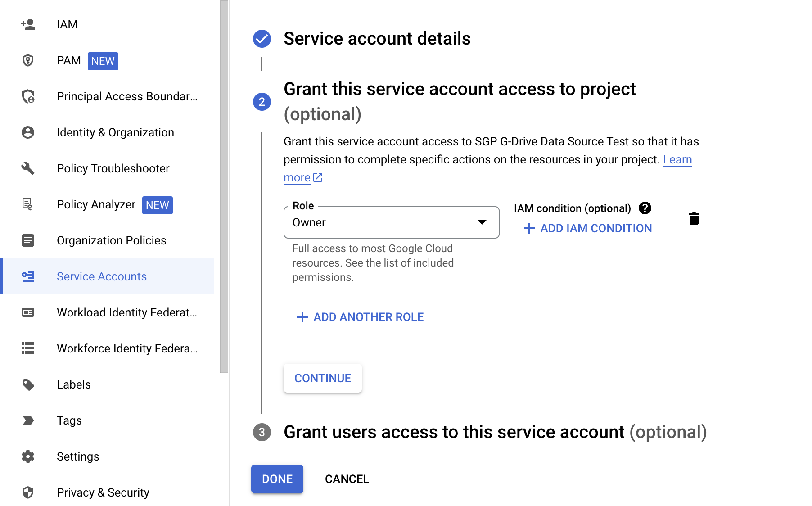
Task: Click ADD ANOTHER ROLE
Action: coord(359,317)
